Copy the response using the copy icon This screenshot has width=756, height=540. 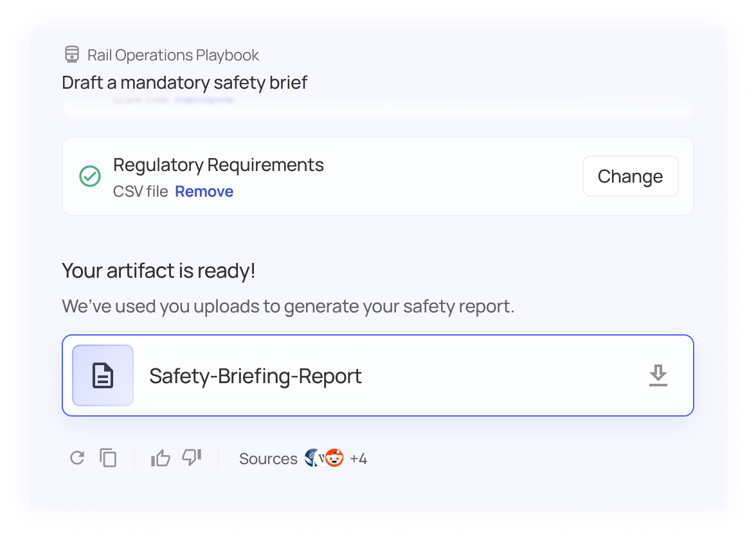(109, 458)
